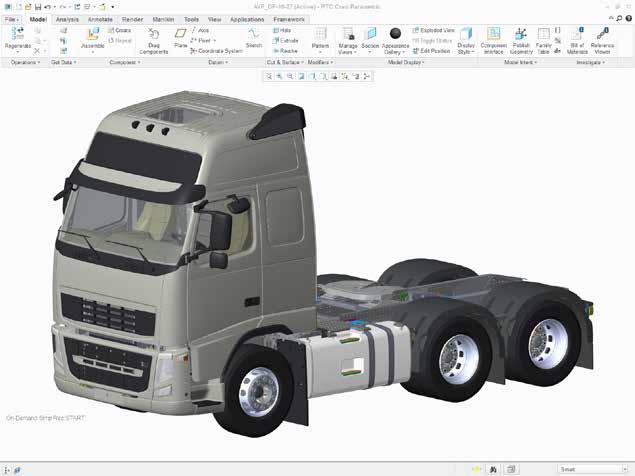Click the Undo arrow in quick access toolbar

pos(47,7)
